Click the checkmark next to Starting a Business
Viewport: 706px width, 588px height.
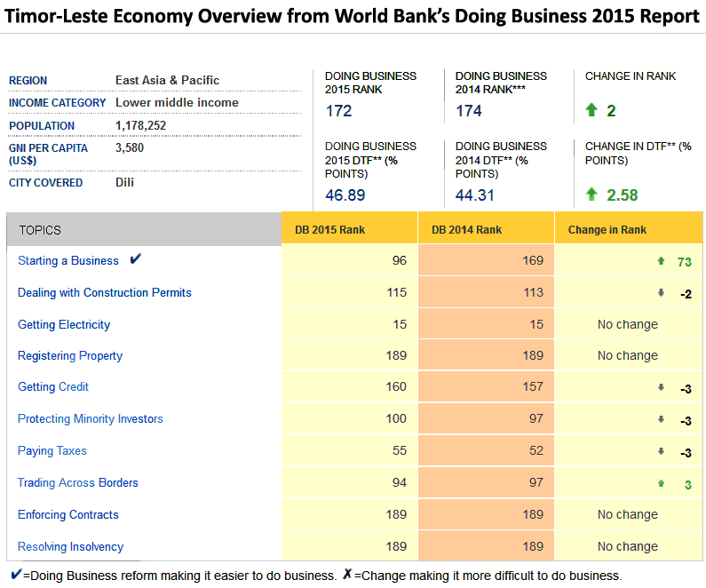136,259
